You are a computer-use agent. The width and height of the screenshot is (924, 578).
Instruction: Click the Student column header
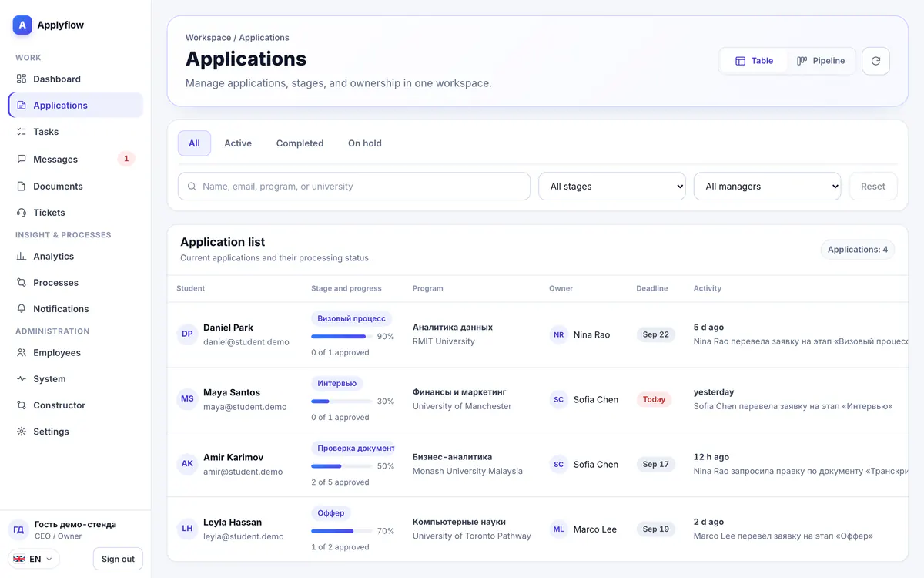(191, 288)
